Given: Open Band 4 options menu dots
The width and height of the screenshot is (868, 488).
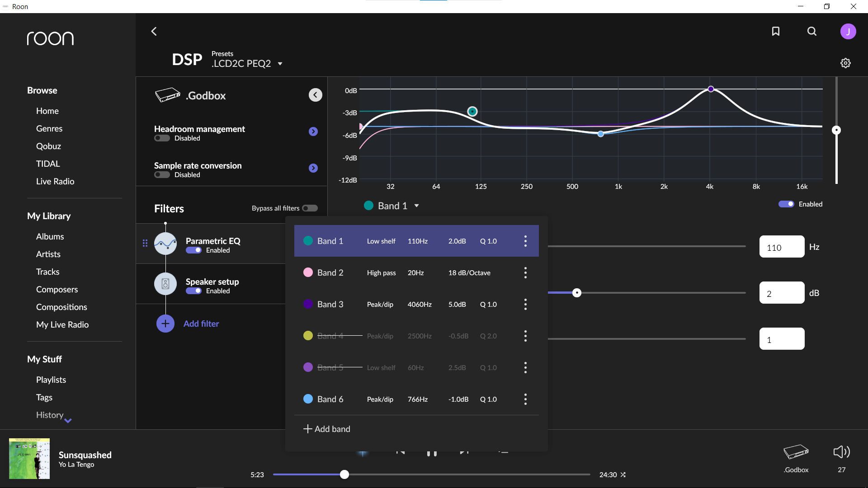Looking at the screenshot, I should [525, 336].
